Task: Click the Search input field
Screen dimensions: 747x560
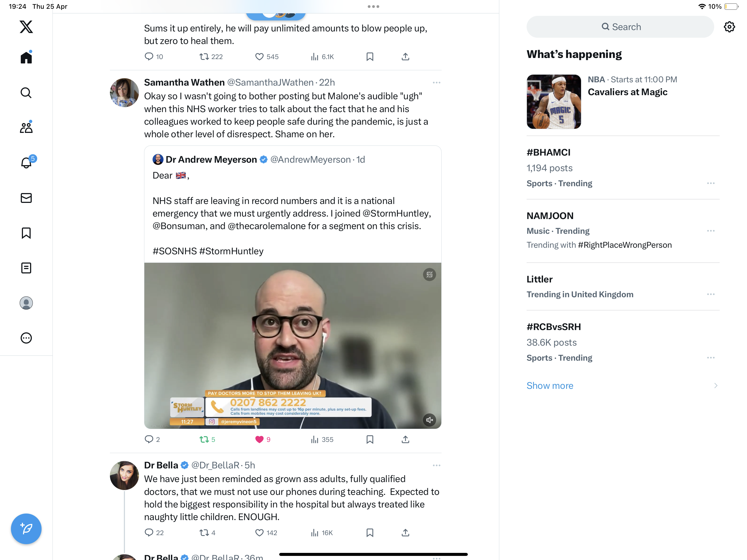Action: coord(620,27)
